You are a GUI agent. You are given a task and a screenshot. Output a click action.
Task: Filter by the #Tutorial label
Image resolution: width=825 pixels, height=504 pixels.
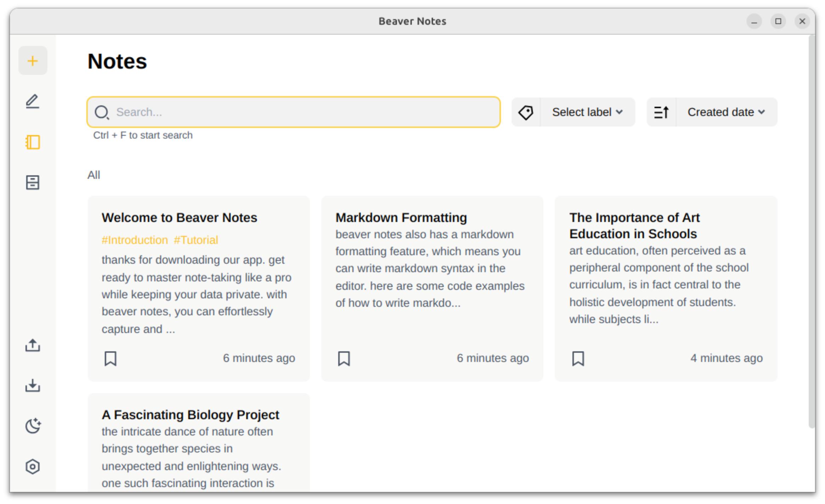(x=196, y=240)
